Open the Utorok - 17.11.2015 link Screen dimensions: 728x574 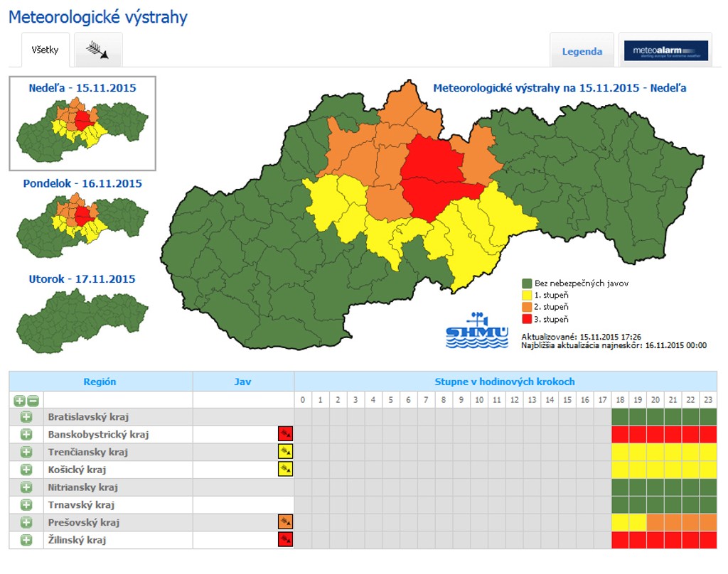coord(82,279)
